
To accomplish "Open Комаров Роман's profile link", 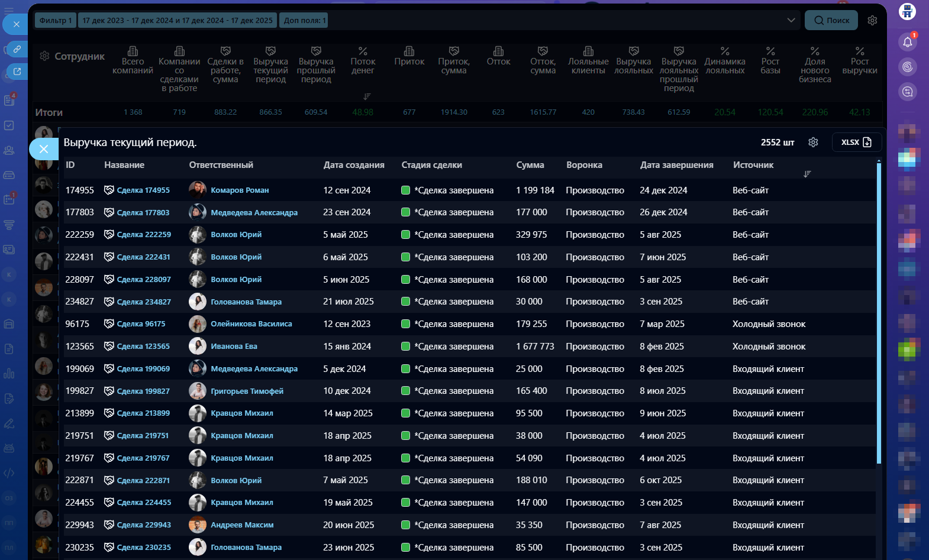I will [240, 190].
